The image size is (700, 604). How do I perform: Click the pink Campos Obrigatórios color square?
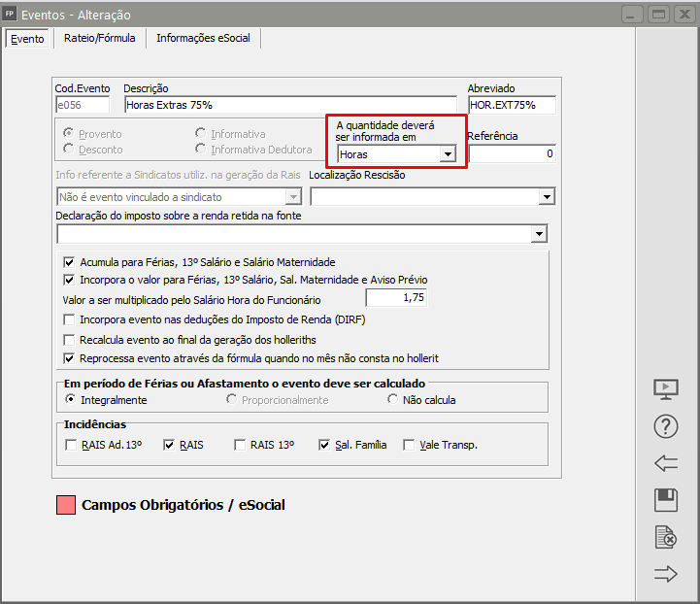point(65,505)
